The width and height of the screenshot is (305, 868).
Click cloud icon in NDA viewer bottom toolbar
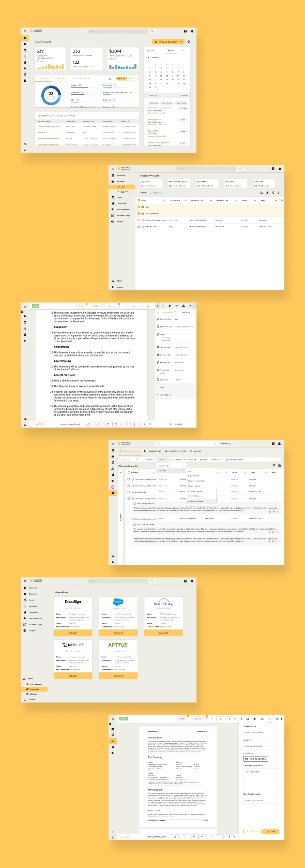pyautogui.click(x=89, y=424)
